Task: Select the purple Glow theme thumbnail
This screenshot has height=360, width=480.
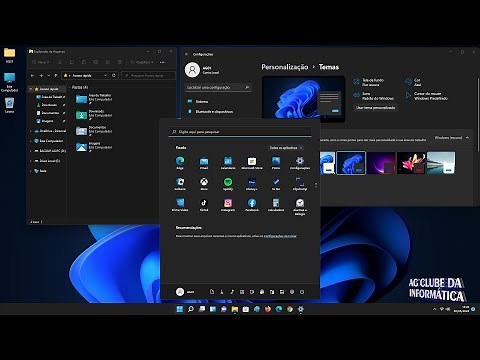Action: pos(381,163)
